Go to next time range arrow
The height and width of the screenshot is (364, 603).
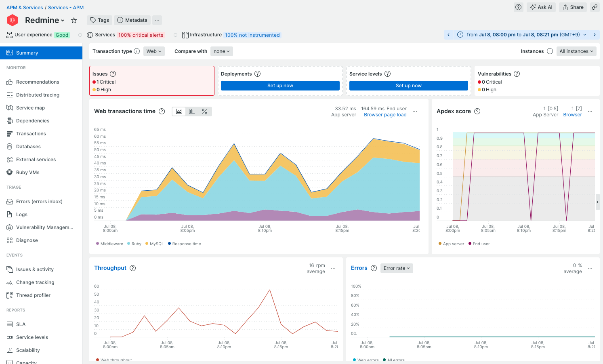pyautogui.click(x=595, y=35)
